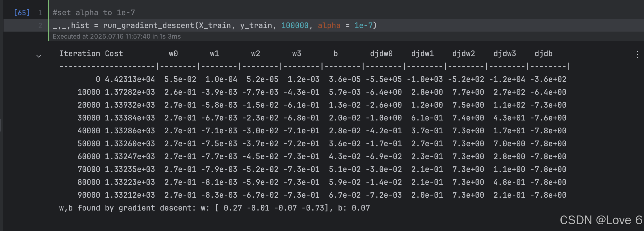Click the 'w,b found by gradient descent' result line
Viewport: 644px width, 231px height.
214,208
